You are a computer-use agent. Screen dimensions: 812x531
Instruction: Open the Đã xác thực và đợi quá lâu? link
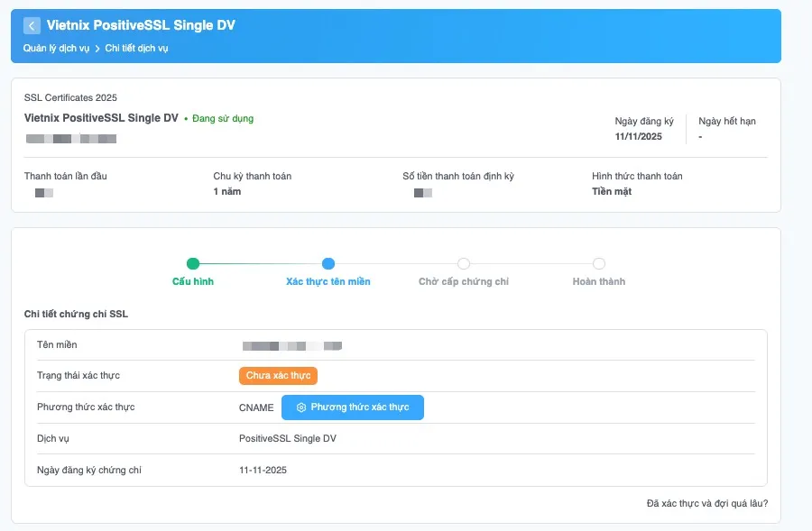tap(707, 504)
